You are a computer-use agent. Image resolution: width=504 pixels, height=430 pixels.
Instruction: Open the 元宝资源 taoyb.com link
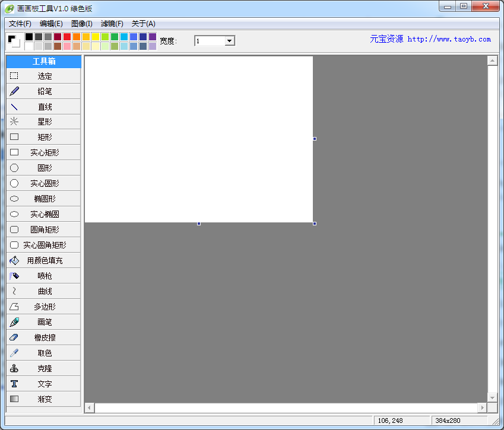(430, 39)
